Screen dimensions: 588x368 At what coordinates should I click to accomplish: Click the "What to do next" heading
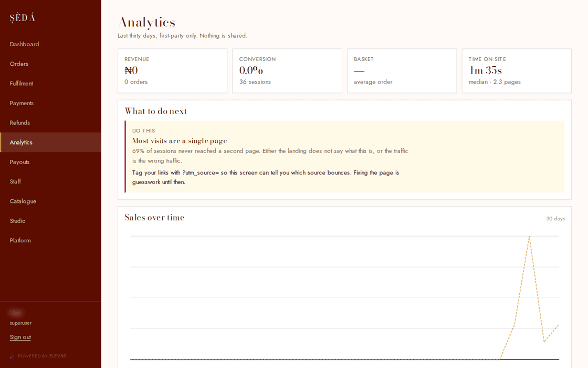[x=155, y=111]
